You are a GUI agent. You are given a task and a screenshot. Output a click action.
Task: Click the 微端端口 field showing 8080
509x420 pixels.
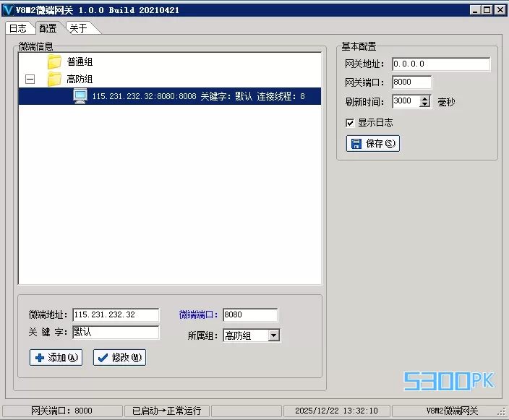pos(250,315)
